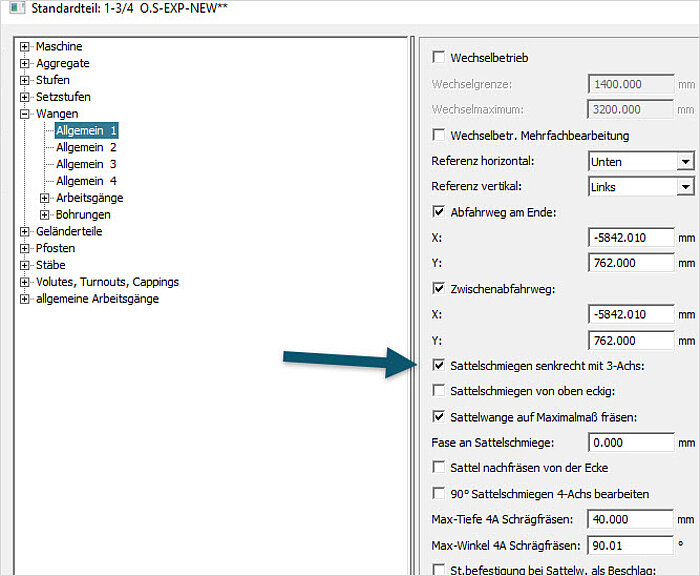700x576 pixels.
Task: Uncheck Sattelschmiegen senkrecht mit 3-Achs
Action: (x=438, y=366)
